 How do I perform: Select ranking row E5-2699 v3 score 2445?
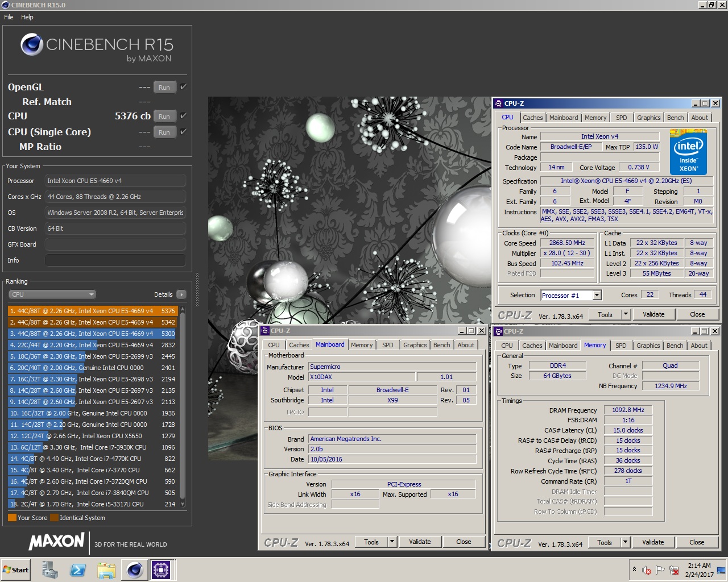93,356
